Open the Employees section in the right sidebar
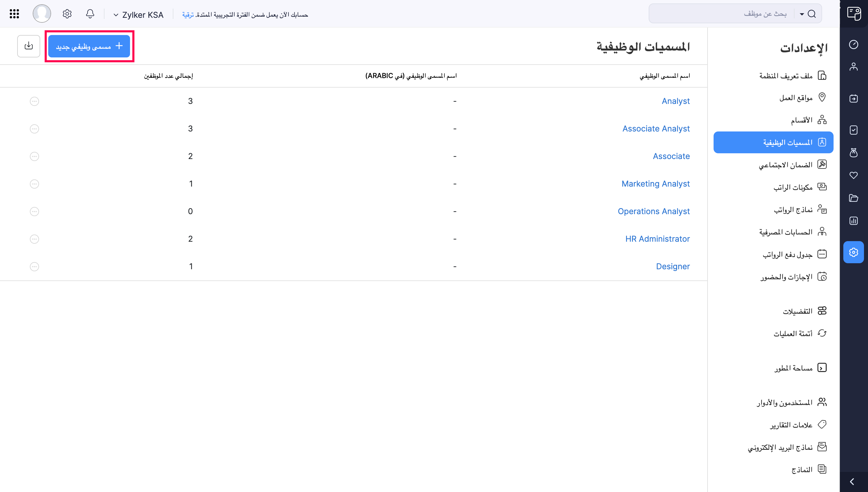Screen dimensions: 868x492 point(854,67)
